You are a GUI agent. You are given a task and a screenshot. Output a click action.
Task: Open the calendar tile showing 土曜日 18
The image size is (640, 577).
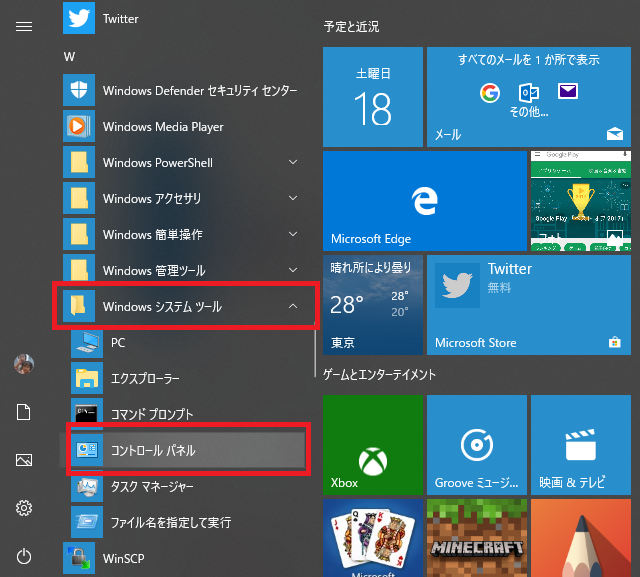(x=373, y=97)
